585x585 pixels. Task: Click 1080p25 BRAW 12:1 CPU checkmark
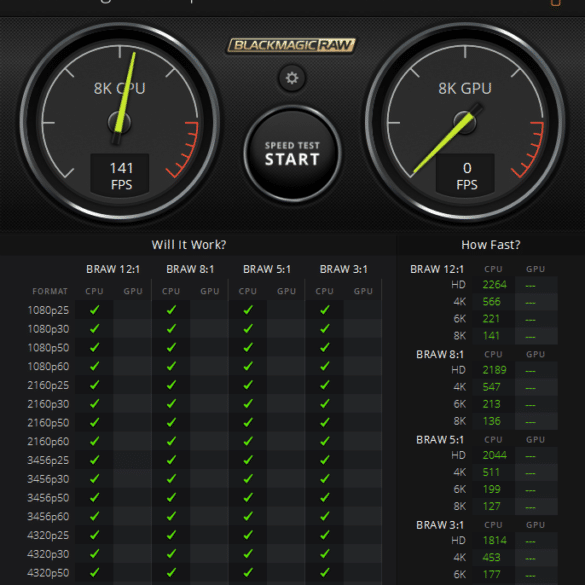coord(94,310)
